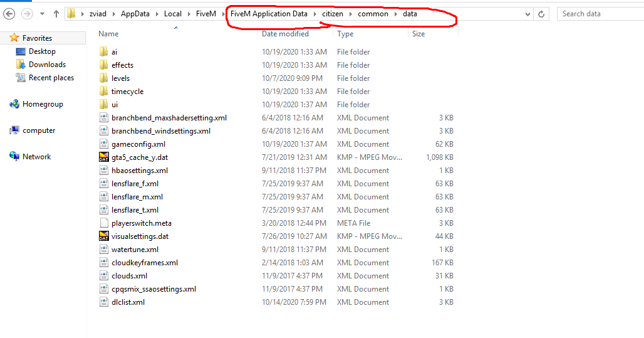Select the lensflare_m.xml file icon
Viewport: 644px width, 338px height.
click(104, 196)
